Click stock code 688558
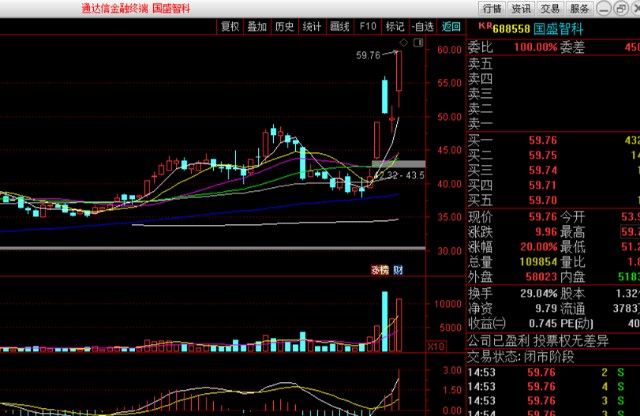The image size is (640, 416). tap(511, 29)
